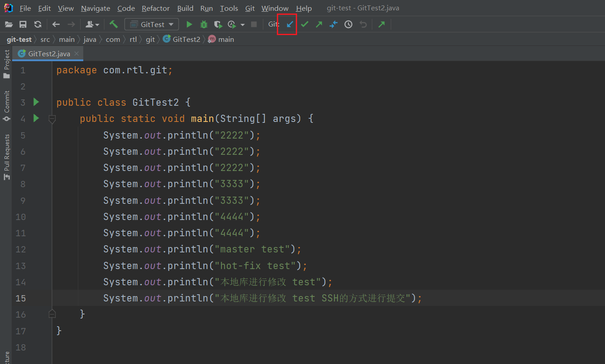The width and height of the screenshot is (605, 364).
Task: Click the main method breadcrumb
Action: click(221, 40)
